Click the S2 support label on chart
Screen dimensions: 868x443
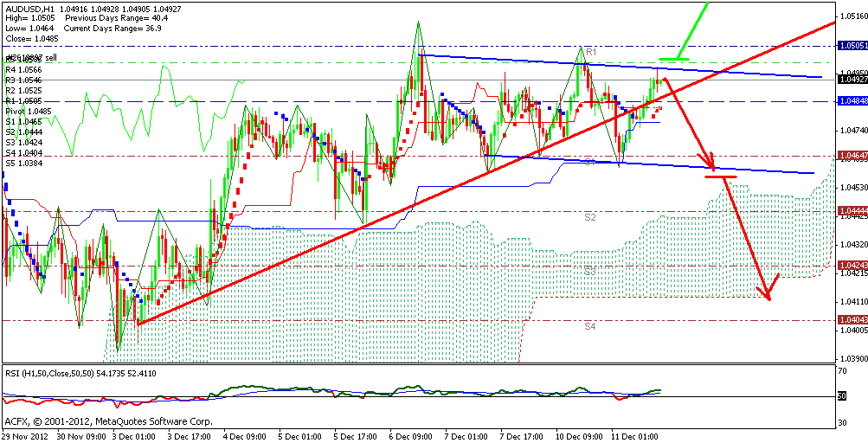click(x=589, y=218)
